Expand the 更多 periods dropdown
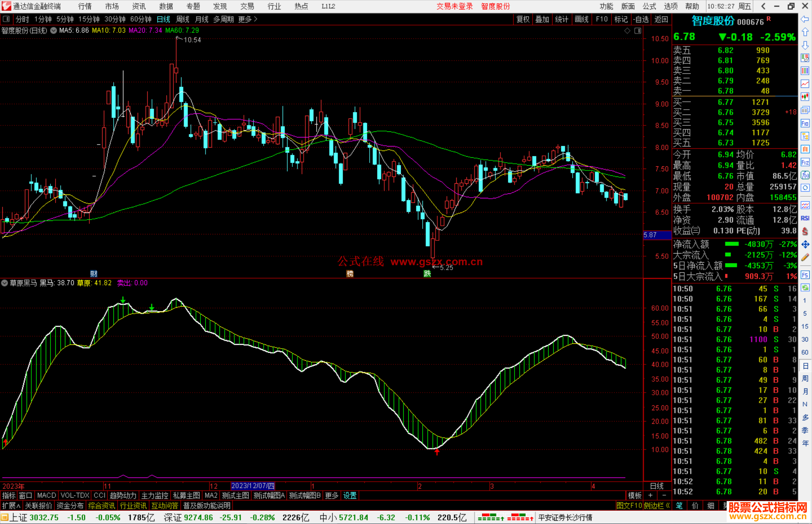Screen dimensions: 812x524 (x=248, y=19)
